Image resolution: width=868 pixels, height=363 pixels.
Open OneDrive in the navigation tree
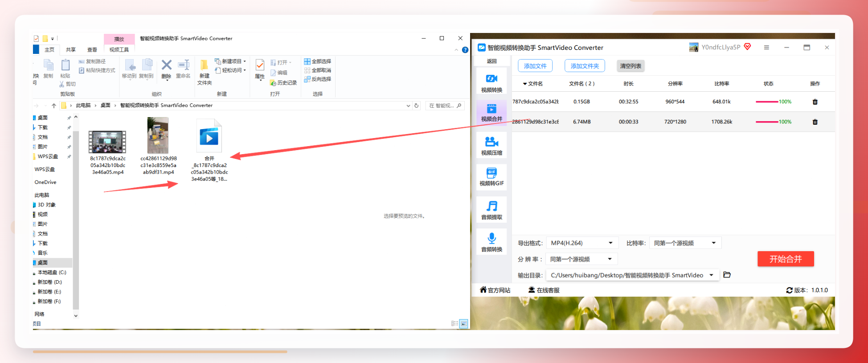click(45, 182)
